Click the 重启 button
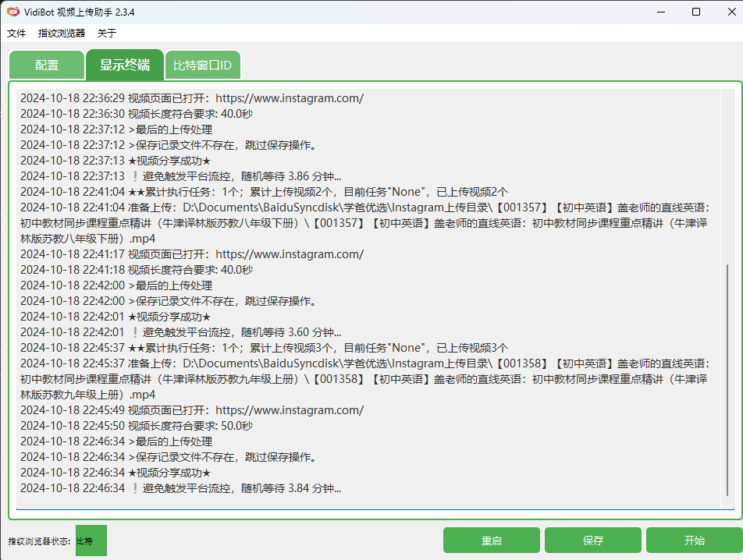This screenshot has height=560, width=743. coord(492,541)
